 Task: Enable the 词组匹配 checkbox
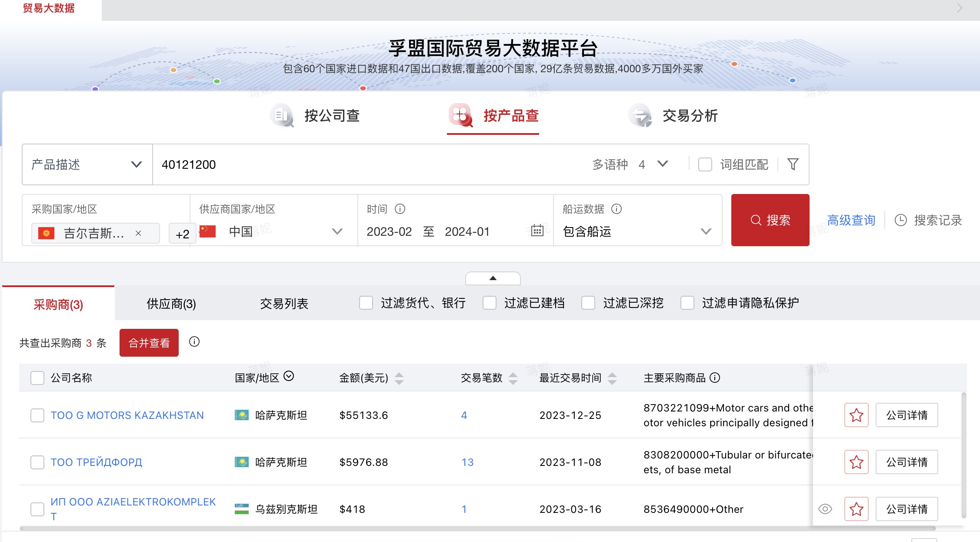coord(705,164)
